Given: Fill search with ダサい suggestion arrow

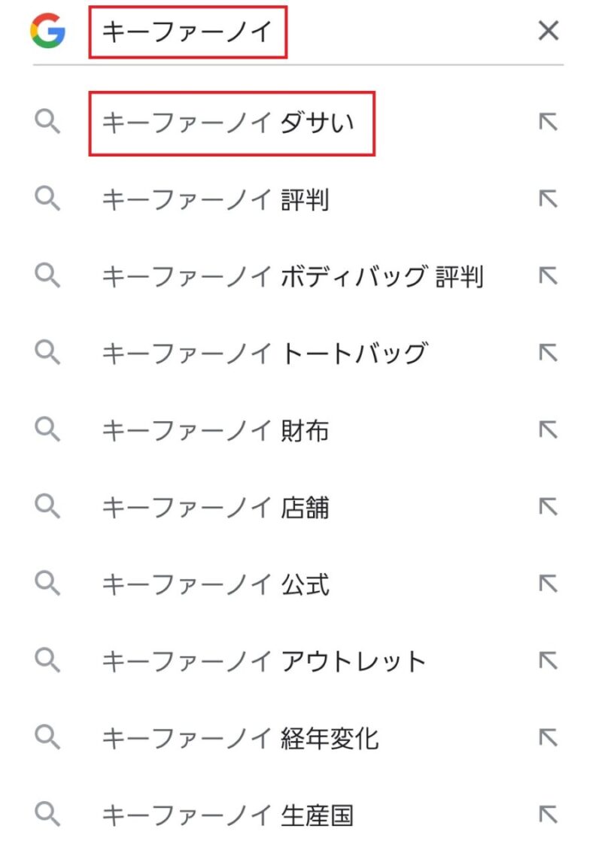Looking at the screenshot, I should pyautogui.click(x=549, y=122).
